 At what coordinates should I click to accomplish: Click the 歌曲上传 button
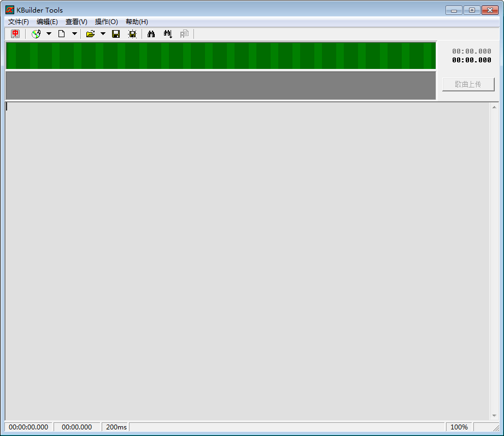(468, 84)
